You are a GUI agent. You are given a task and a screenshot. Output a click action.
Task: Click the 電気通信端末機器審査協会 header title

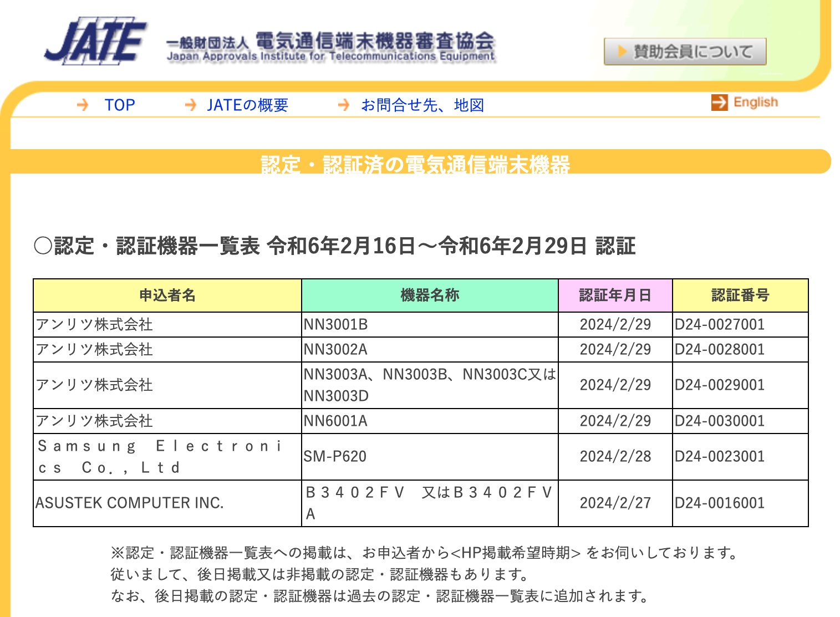pos(375,41)
